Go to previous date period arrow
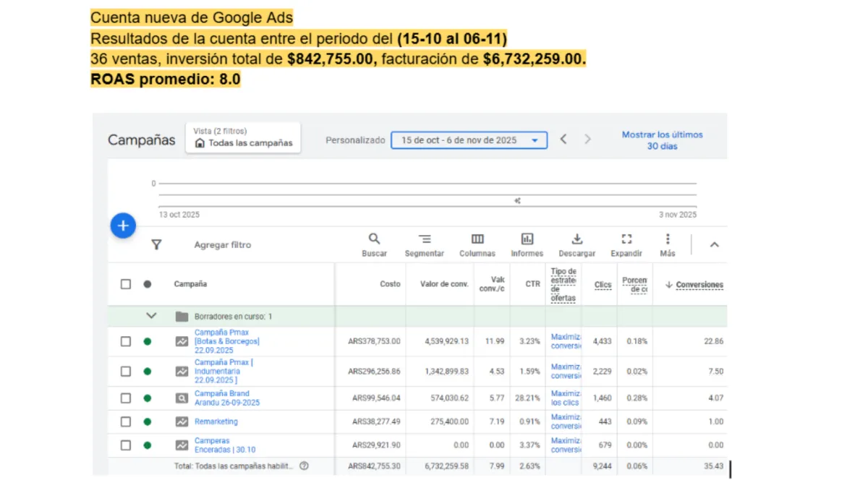The height and width of the screenshot is (488, 868). coord(563,140)
